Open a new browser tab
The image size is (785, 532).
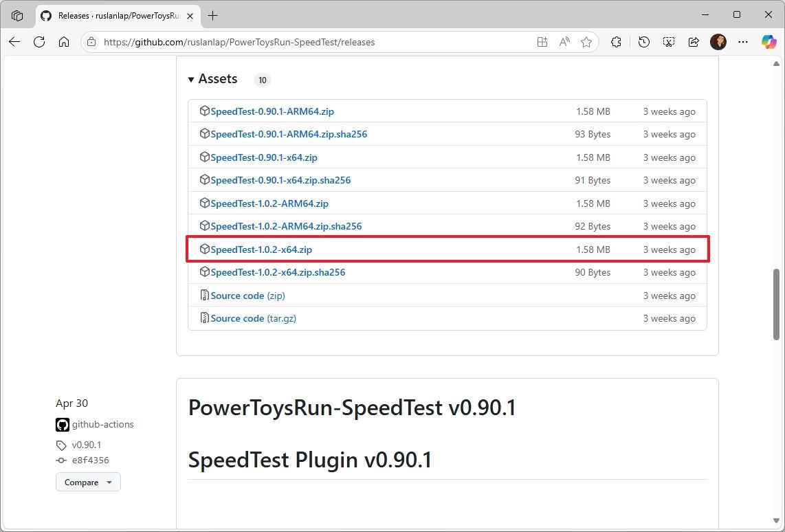click(x=213, y=15)
